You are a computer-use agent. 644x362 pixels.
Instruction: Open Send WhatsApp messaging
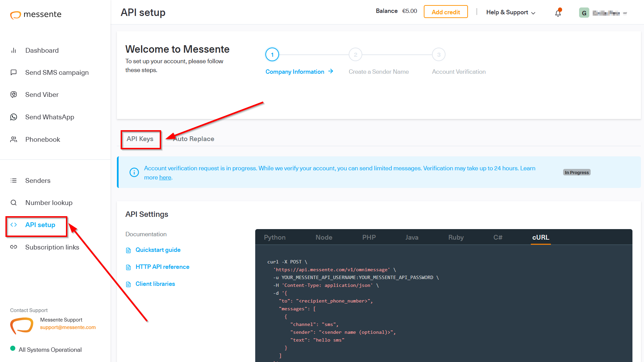click(50, 117)
